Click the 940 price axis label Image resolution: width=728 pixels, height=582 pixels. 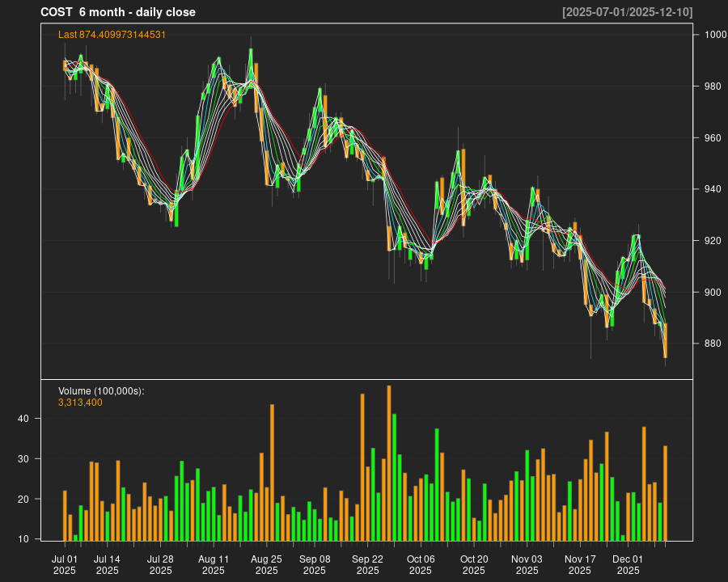pos(713,189)
